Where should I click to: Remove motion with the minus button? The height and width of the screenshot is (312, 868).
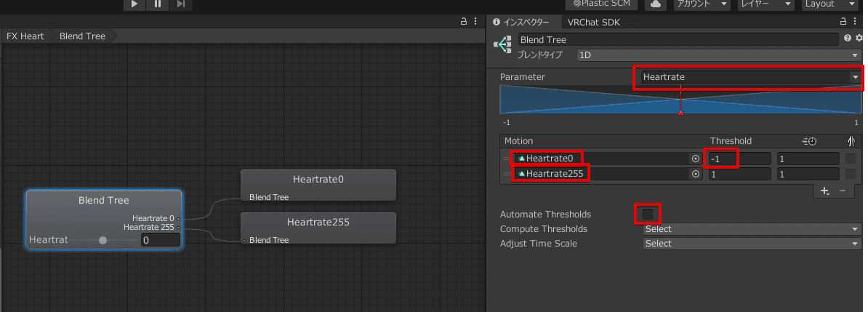(x=843, y=191)
